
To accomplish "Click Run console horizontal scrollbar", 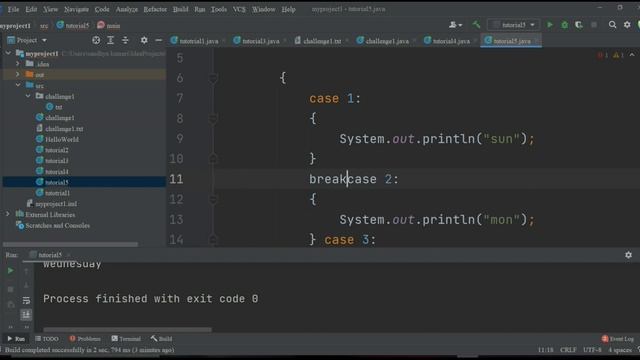I will (x=127, y=329).
